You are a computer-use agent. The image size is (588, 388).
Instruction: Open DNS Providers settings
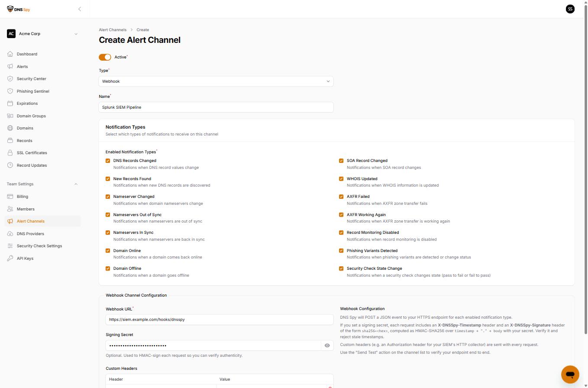click(42, 234)
